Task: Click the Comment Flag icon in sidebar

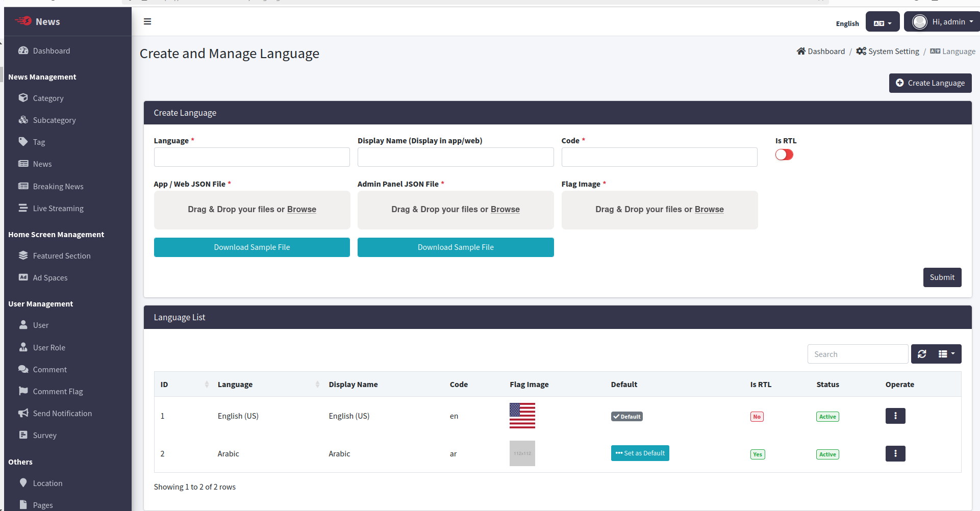Action: click(x=23, y=391)
